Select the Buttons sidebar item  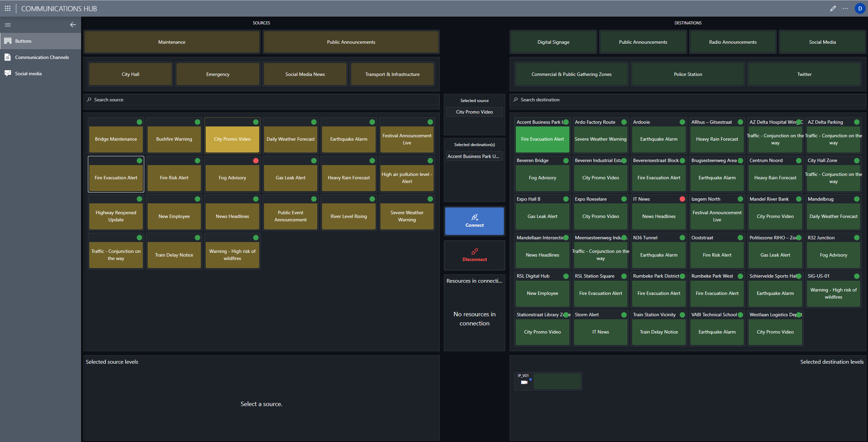point(23,41)
